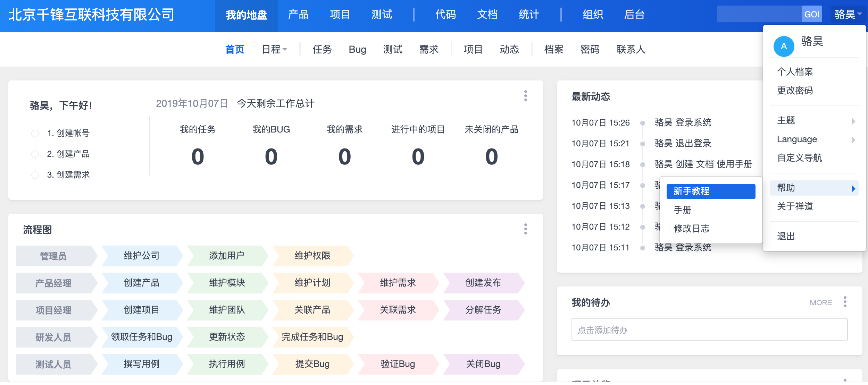Expand the 日程 dropdown in sub navigation
Image resolution: width=868 pixels, height=385 pixels.
point(274,50)
